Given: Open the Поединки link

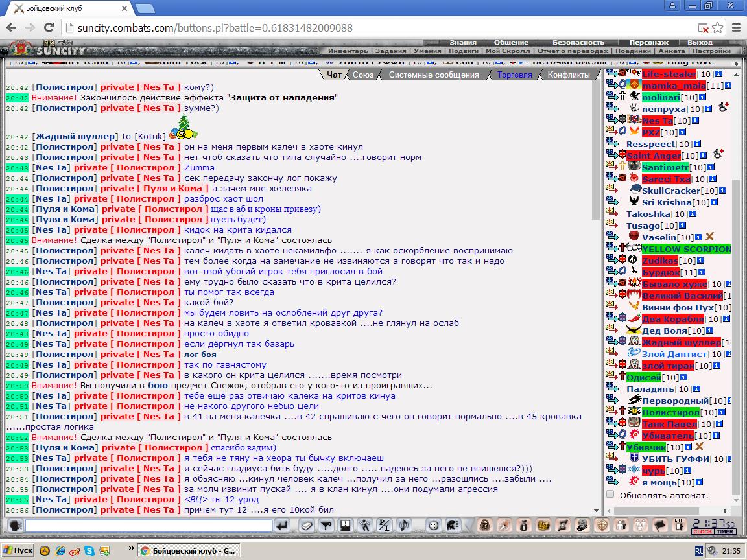Looking at the screenshot, I should (x=633, y=51).
